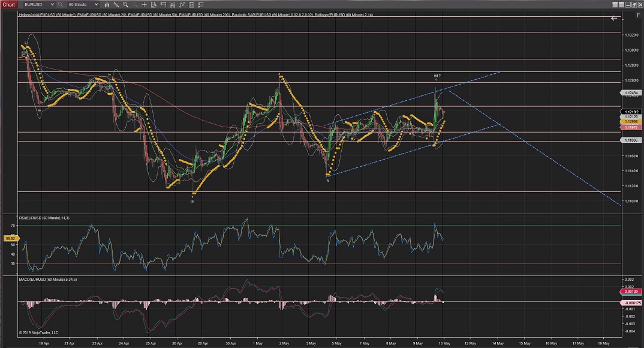Toggle Chart Trader panel icon
This screenshot has width=644, height=348.
click(162, 4)
